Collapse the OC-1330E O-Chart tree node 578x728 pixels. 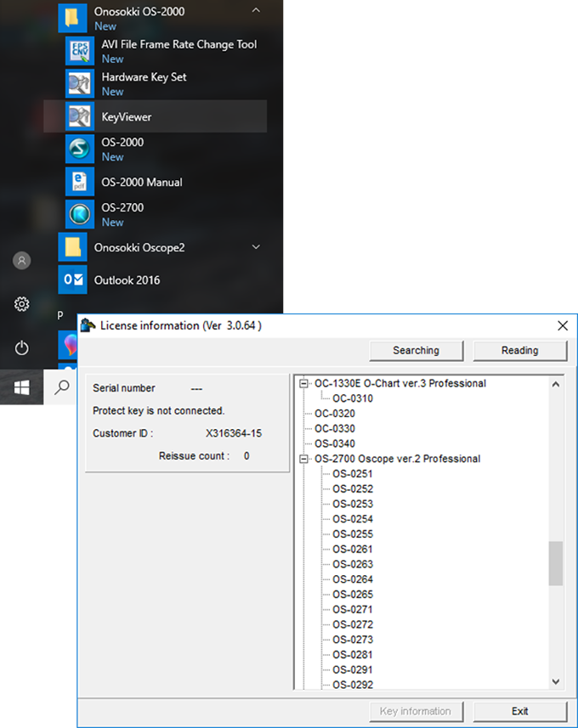tap(303, 383)
